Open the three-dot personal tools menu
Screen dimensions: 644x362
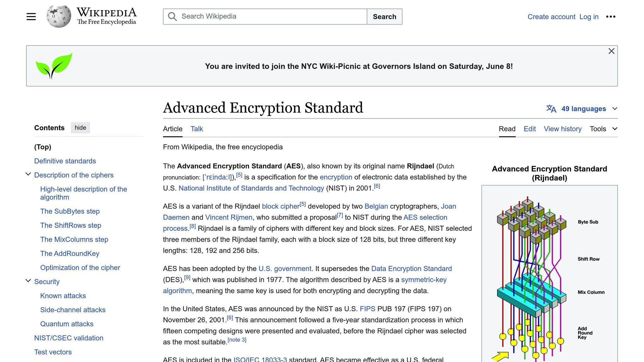pyautogui.click(x=611, y=17)
